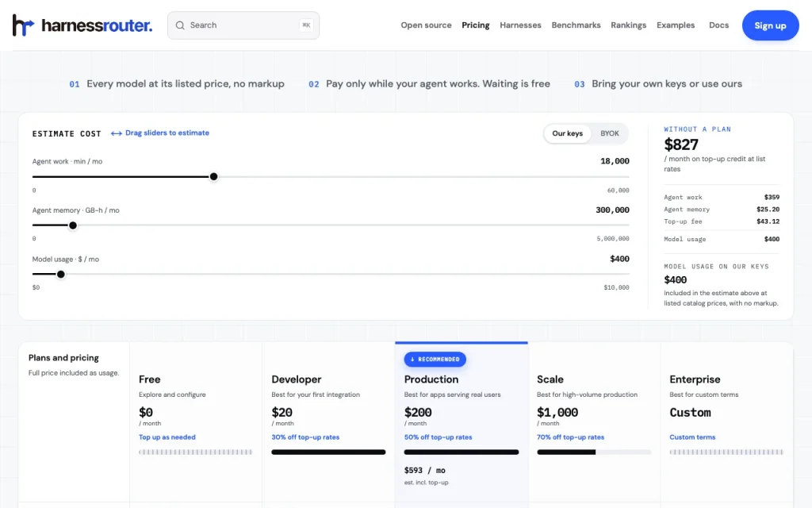This screenshot has width=812, height=508.
Task: Click the $43.12 top-up fee value
Action: [x=768, y=221]
